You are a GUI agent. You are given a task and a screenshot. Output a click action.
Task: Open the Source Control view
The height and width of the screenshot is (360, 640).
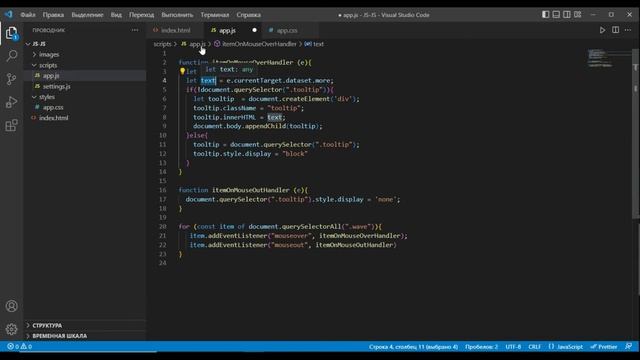11,79
